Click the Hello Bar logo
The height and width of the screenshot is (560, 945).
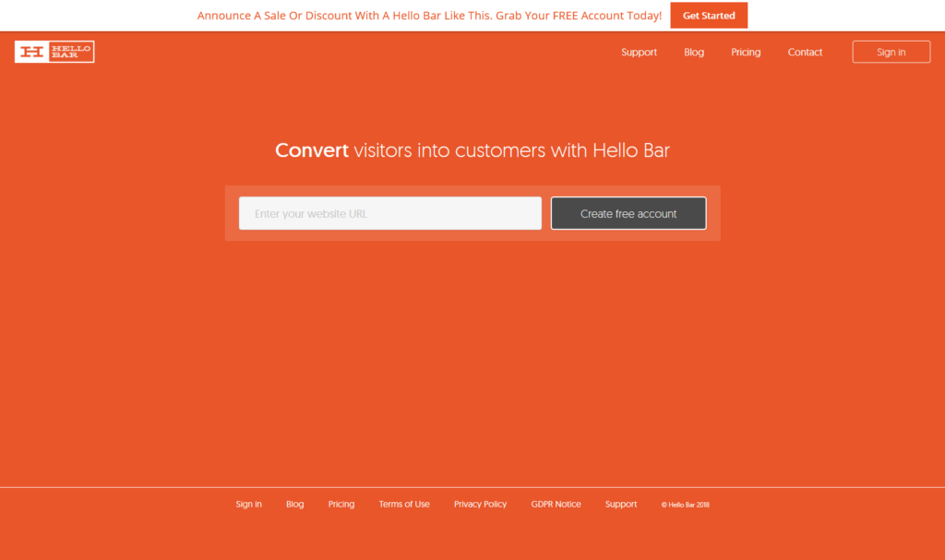[x=54, y=52]
